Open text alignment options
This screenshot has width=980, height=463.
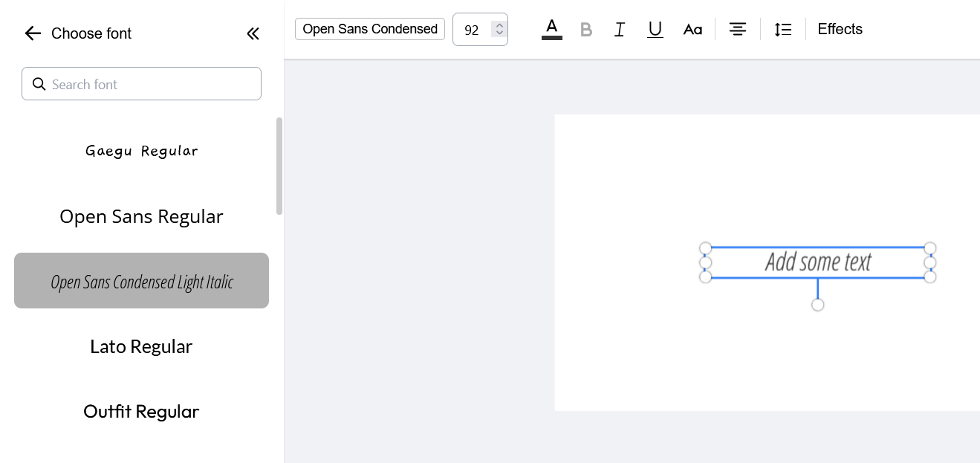click(x=737, y=30)
